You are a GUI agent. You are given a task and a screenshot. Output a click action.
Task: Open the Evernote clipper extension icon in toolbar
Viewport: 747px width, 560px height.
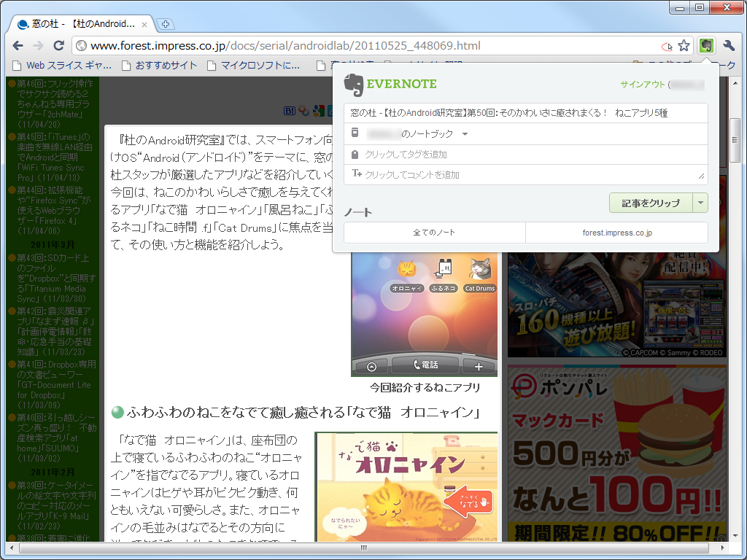click(x=706, y=44)
